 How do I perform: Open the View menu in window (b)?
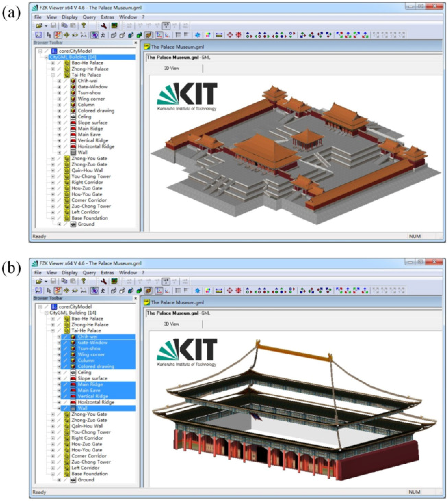pyautogui.click(x=52, y=272)
